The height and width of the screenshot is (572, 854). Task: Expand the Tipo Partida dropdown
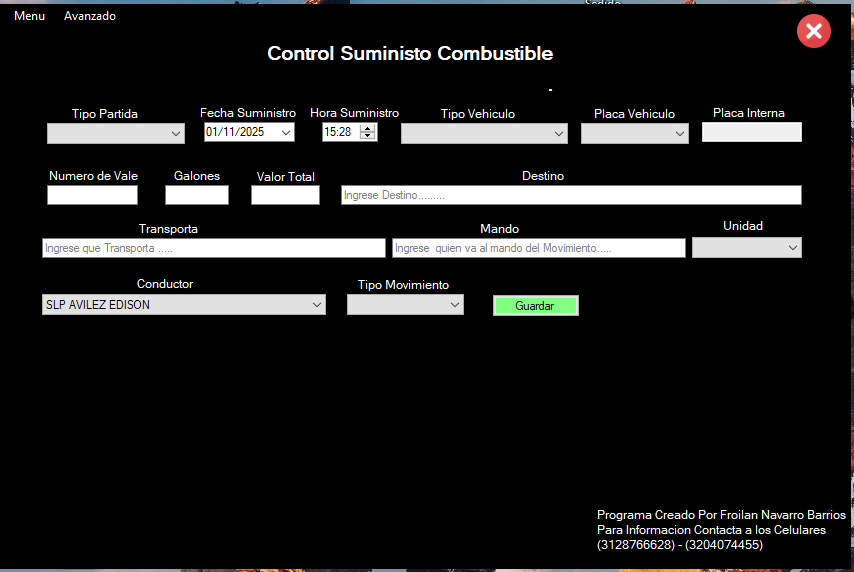tap(176, 134)
